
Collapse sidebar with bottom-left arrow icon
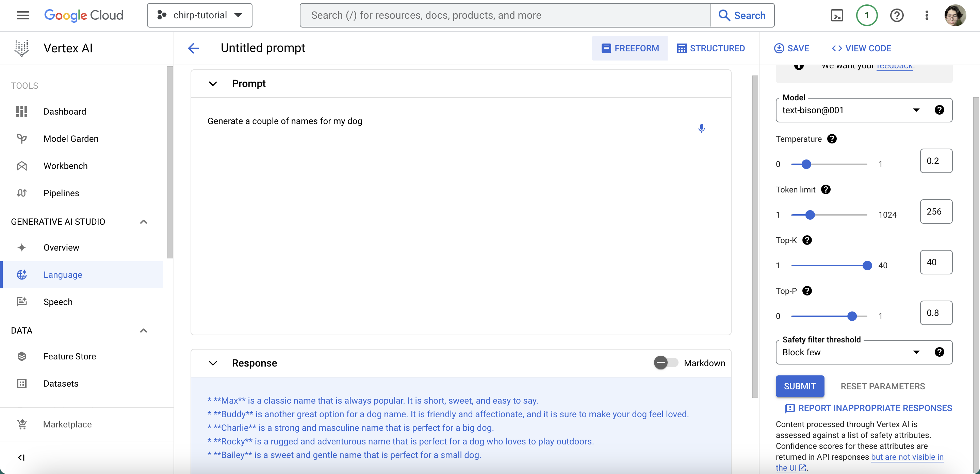pyautogui.click(x=21, y=457)
